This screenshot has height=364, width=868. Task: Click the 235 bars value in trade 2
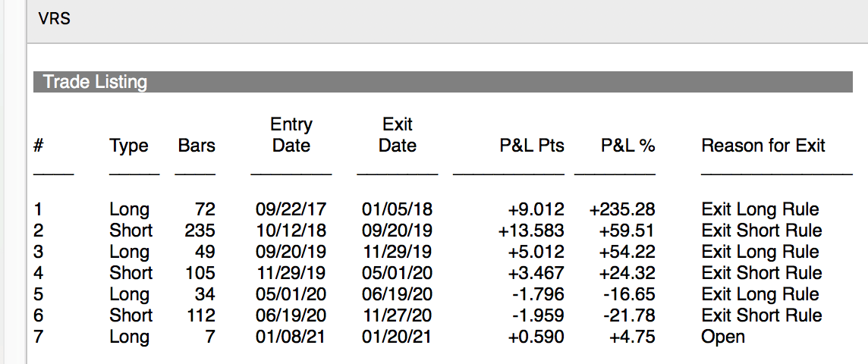[200, 230]
